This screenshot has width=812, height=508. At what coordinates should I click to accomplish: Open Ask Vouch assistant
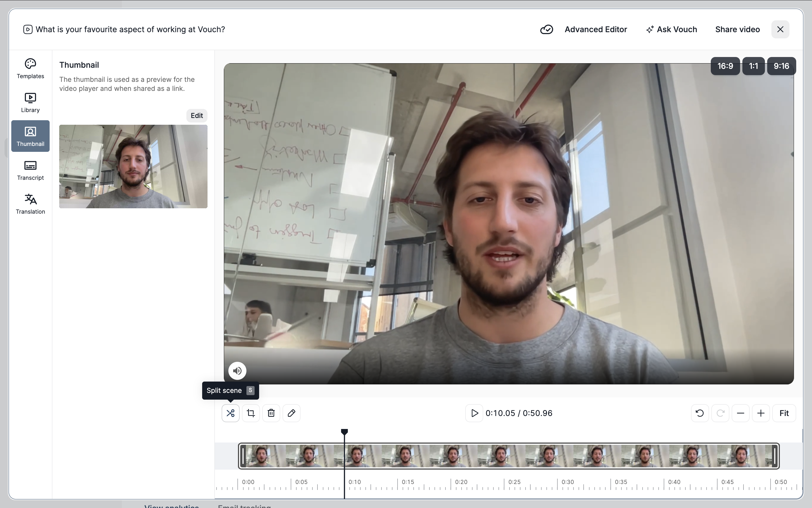(x=671, y=30)
